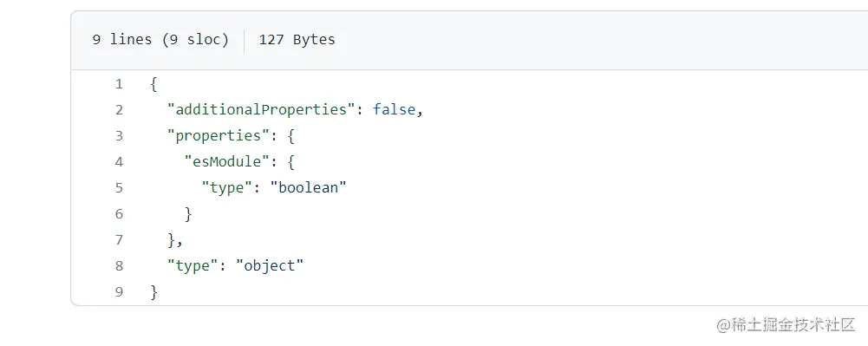
Task: Click line number 6
Action: coord(119,214)
